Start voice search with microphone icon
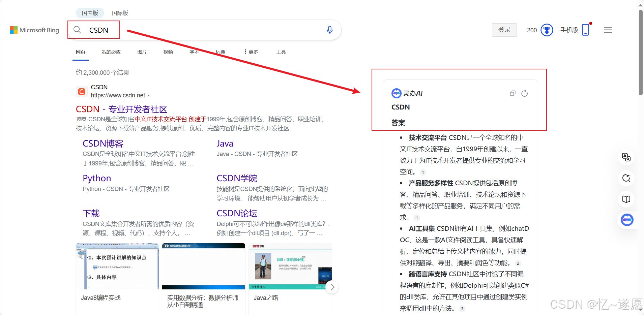 pos(330,30)
